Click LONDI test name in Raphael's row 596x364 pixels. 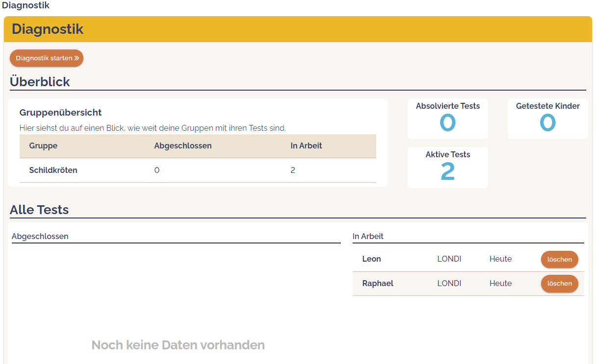click(449, 284)
